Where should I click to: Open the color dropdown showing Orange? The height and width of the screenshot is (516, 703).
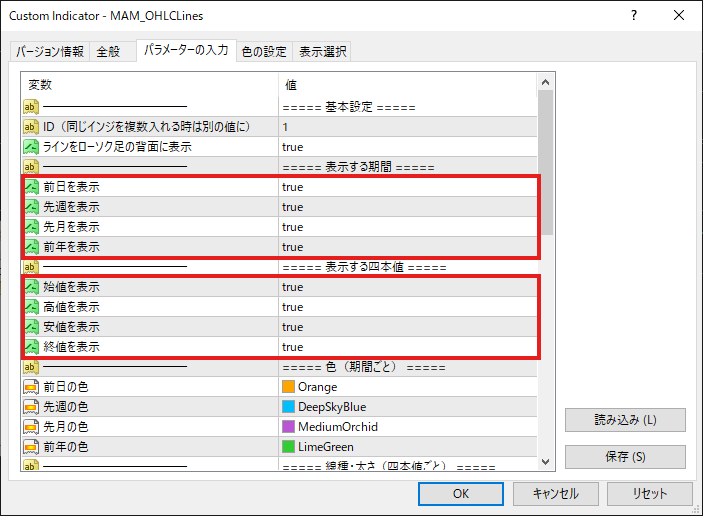point(407,387)
